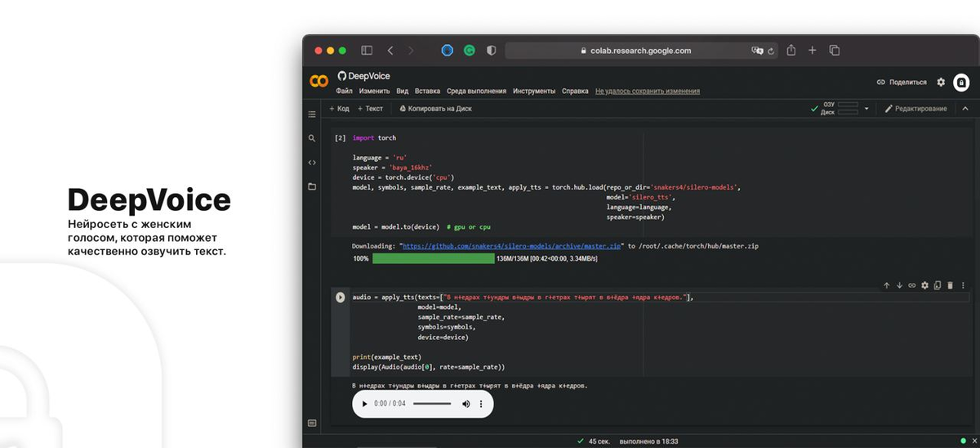980x448 pixels.
Task: Move the cell up with arrow icon
Action: (x=887, y=285)
